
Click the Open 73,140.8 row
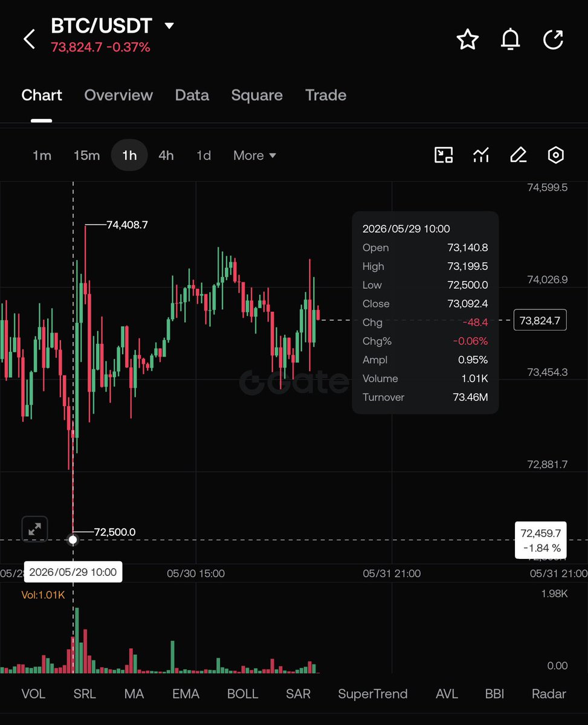[425, 248]
